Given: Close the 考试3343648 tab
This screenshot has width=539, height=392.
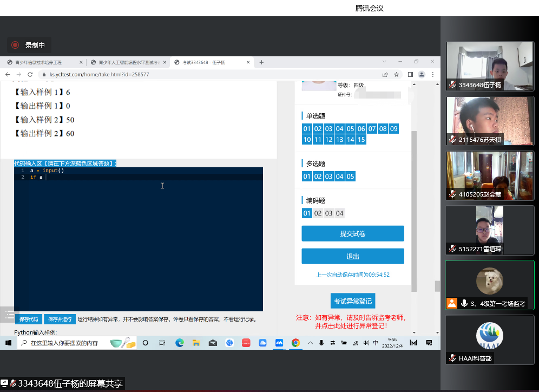Looking at the screenshot, I should 248,62.
